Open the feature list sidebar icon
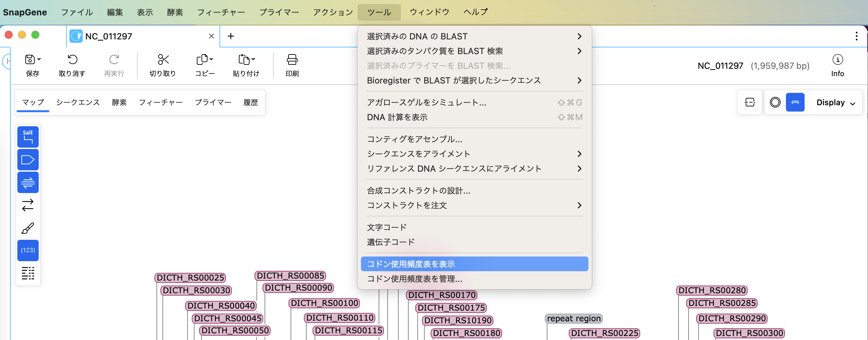This screenshot has height=340, width=868. coord(28,273)
